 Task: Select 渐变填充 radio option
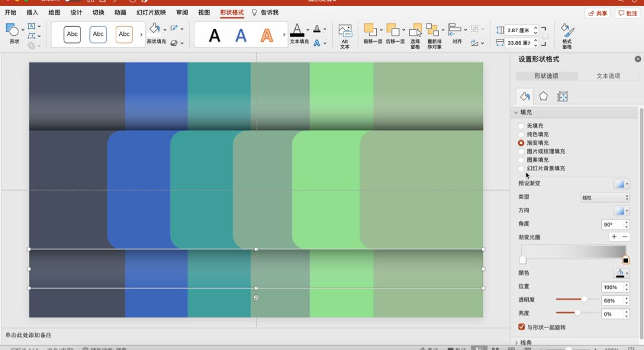[521, 143]
